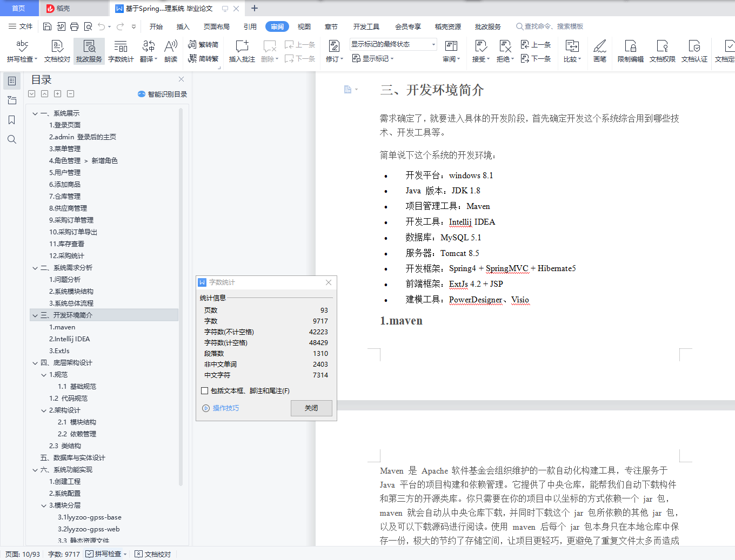Screen dimensions: 735x560
Task: Switch to the 插入 ribbon tab
Action: point(183,26)
